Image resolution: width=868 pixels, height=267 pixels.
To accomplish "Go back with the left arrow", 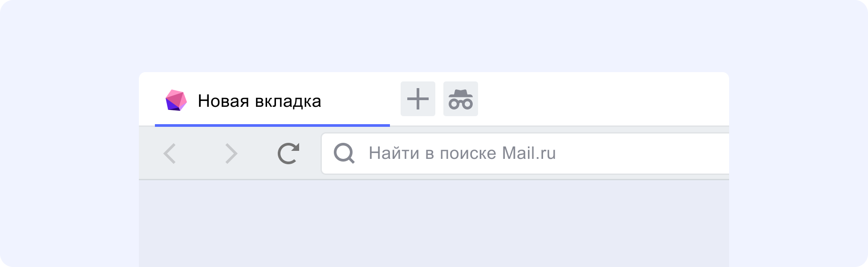I will tap(170, 154).
